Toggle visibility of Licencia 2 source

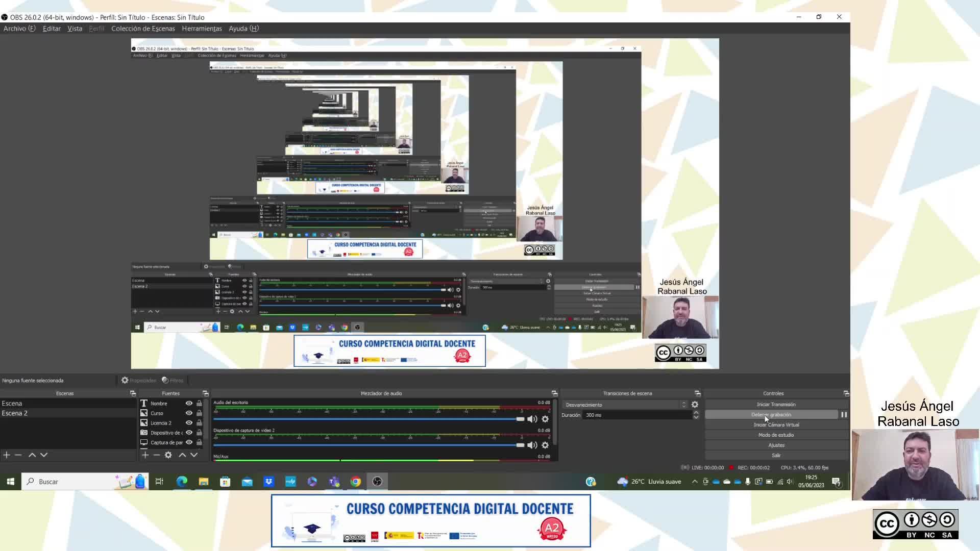(189, 423)
